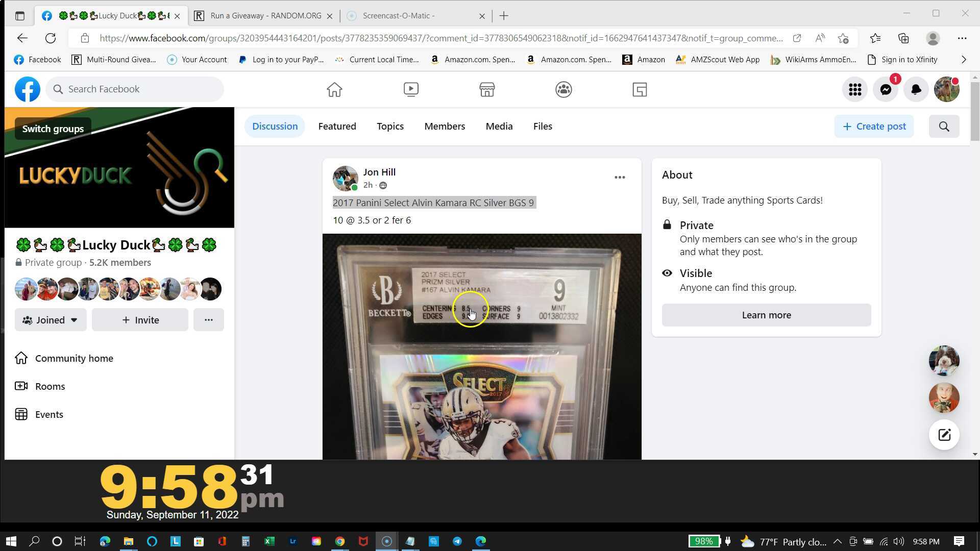Switch to the Run a Giveaway RANDOM.ORG browser tab
The image size is (980, 551).
(x=265, y=16)
